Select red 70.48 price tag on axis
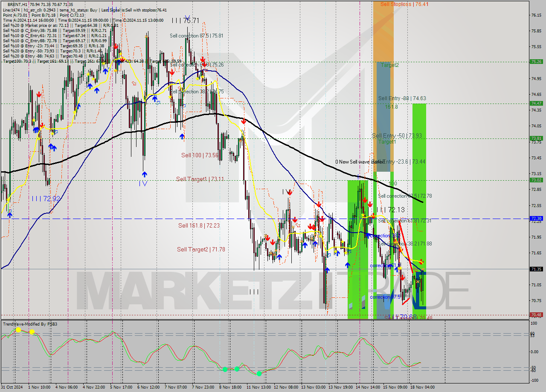Screen dimensions: 546x392 tap(536, 314)
